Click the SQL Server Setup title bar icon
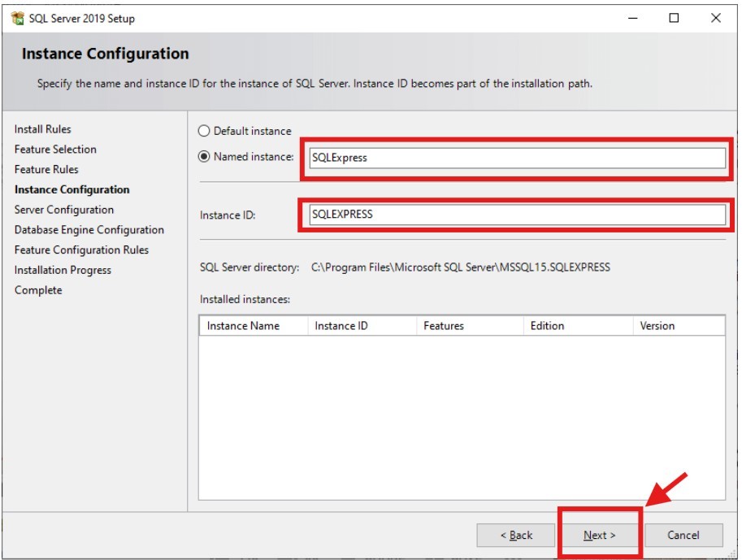Viewport: 742px width, 560px height. click(17, 18)
